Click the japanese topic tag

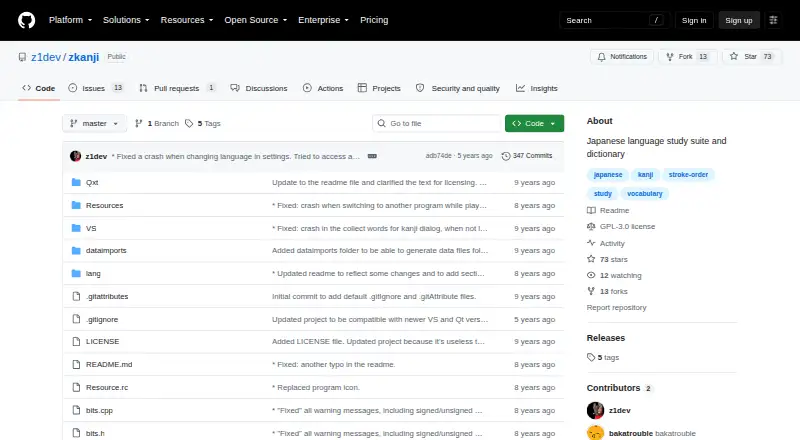608,175
